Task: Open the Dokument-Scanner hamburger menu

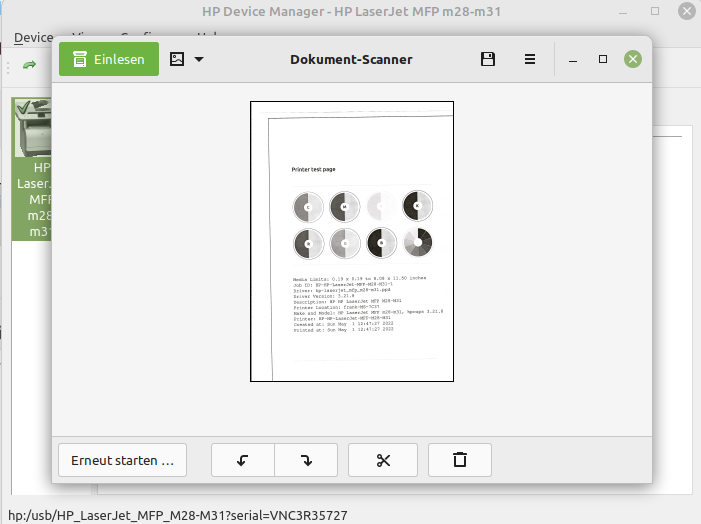Action: (x=530, y=59)
